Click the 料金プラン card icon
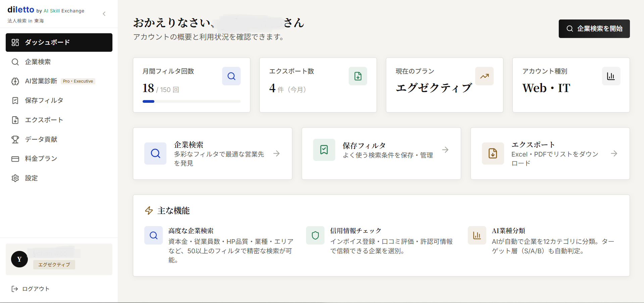The width and height of the screenshot is (644, 303). [x=15, y=159]
